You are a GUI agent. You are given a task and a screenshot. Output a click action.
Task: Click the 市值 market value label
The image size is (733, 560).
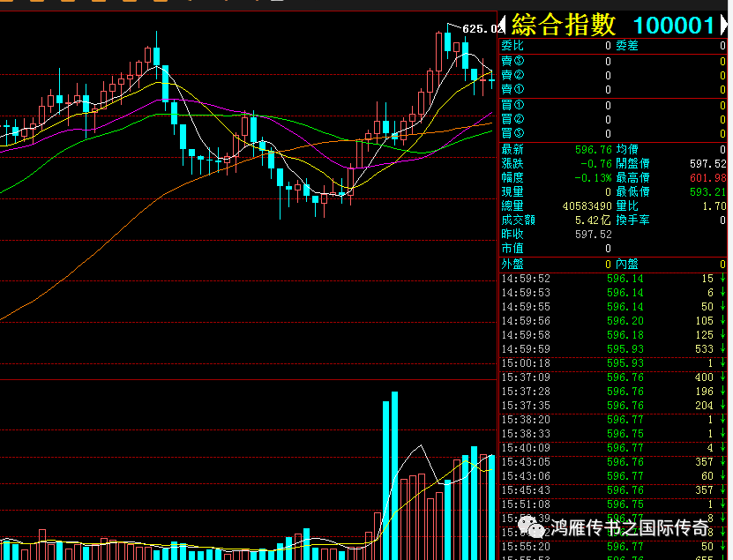512,248
